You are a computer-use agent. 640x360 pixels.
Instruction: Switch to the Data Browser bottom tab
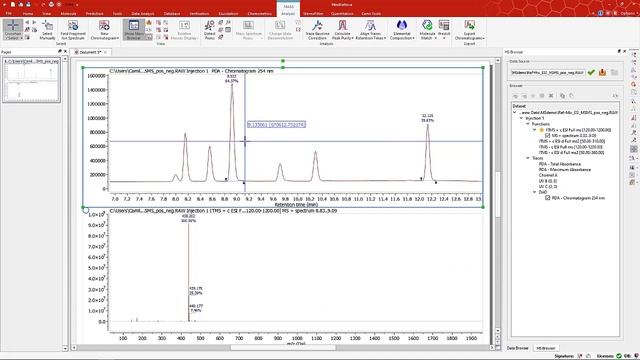coord(518,348)
